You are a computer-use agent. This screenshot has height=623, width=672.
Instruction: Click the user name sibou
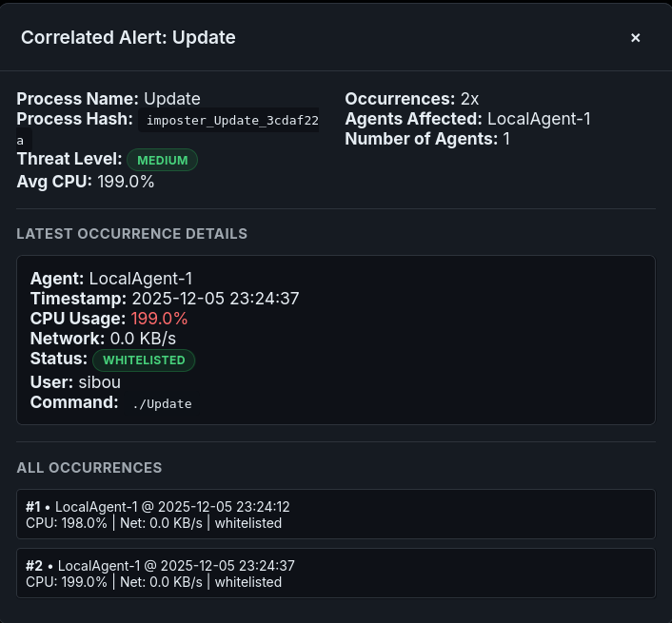(99, 382)
